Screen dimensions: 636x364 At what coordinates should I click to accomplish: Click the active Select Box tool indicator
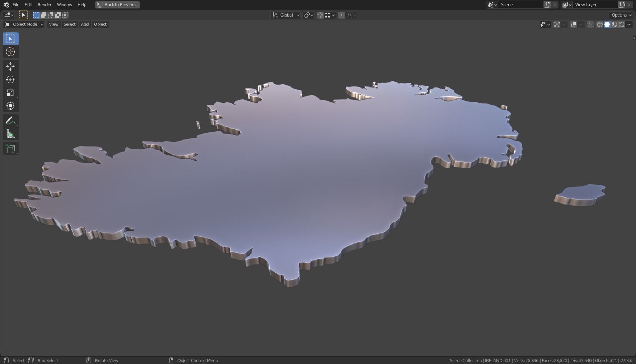click(23, 15)
